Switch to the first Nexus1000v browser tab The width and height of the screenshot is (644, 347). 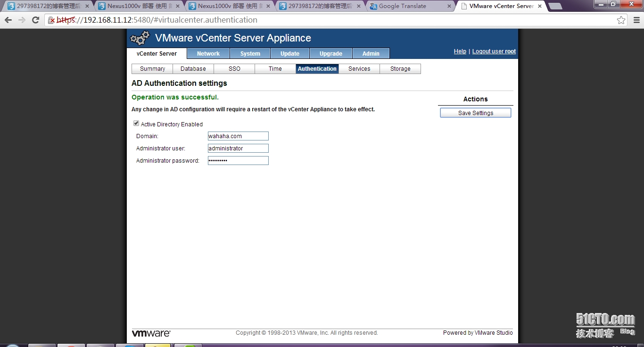click(139, 6)
